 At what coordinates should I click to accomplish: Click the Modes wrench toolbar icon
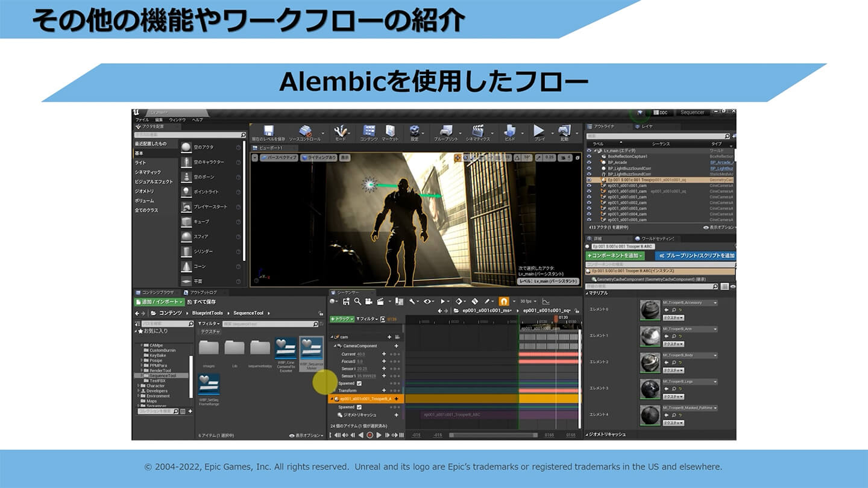341,131
